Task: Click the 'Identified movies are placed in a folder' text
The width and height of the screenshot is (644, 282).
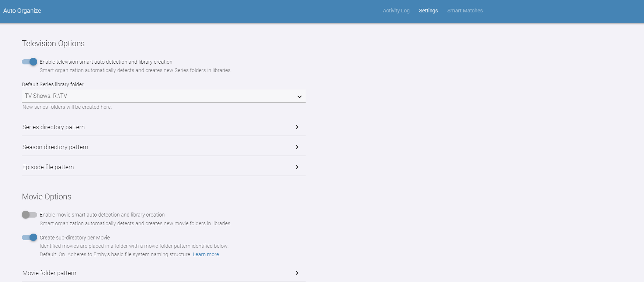Action: point(134,246)
